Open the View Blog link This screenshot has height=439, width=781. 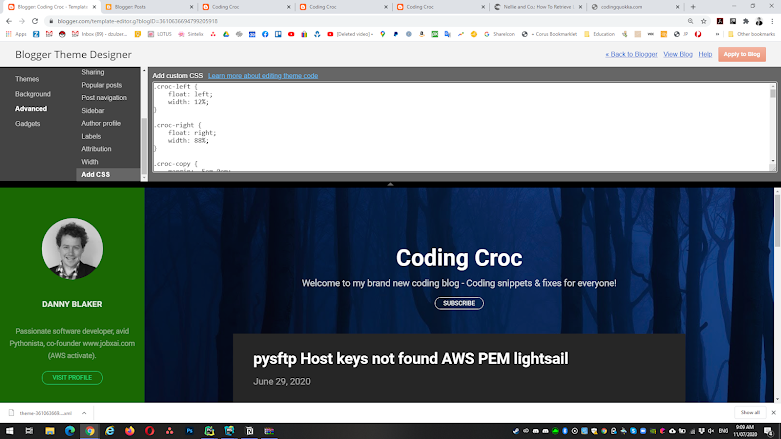click(x=678, y=54)
